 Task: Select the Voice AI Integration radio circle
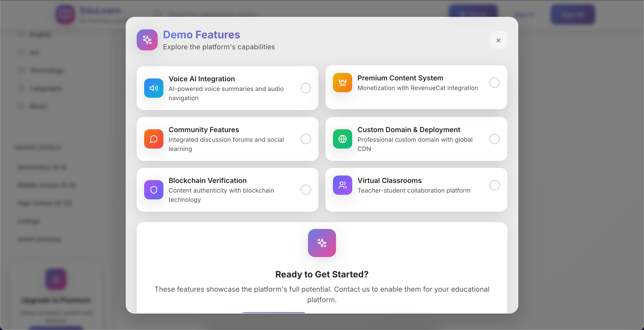(x=306, y=88)
